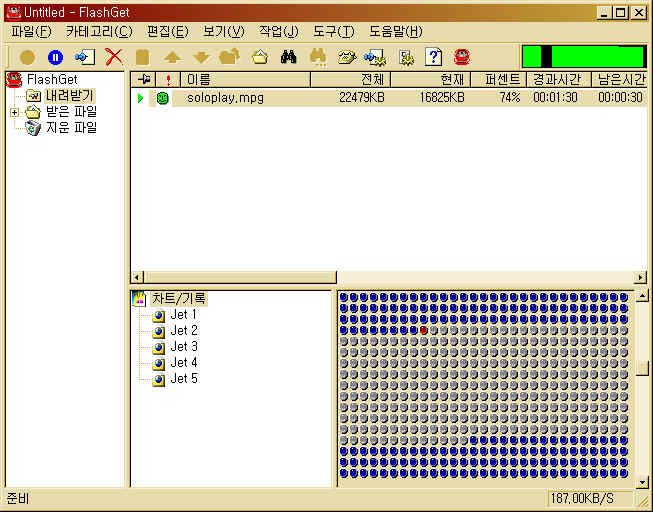Image resolution: width=653 pixels, height=512 pixels.
Task: Open the options gear toolbar icon
Action: pos(406,57)
